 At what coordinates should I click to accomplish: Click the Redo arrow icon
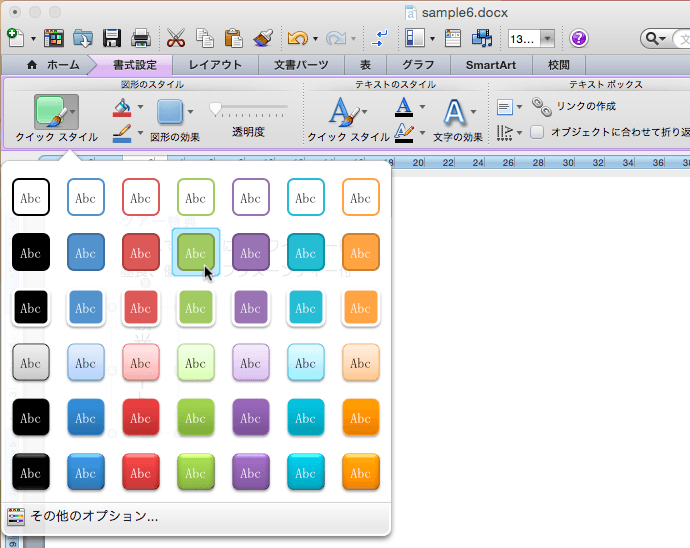tap(336, 38)
